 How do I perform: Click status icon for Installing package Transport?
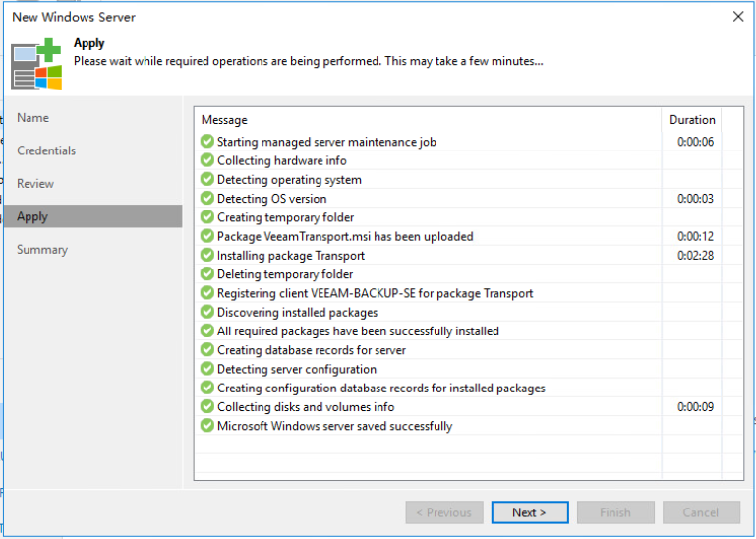(207, 256)
